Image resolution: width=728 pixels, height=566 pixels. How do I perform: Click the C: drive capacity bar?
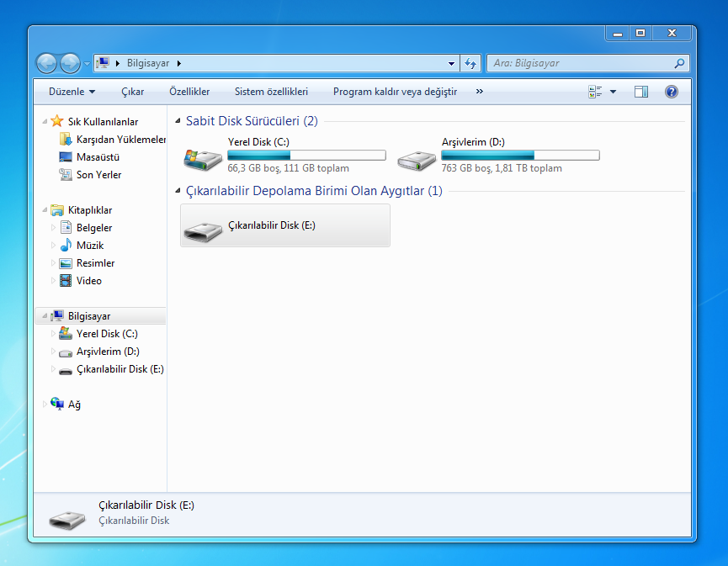point(306,156)
